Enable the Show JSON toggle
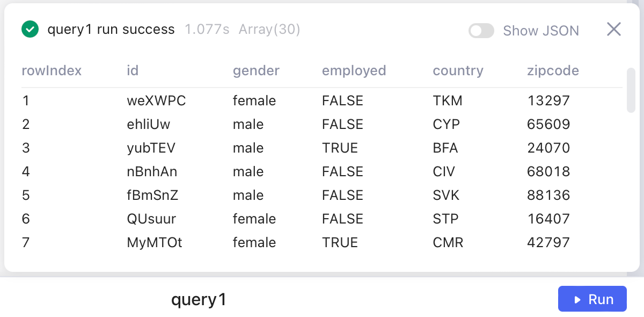Image resolution: width=644 pixels, height=317 pixels. click(481, 31)
